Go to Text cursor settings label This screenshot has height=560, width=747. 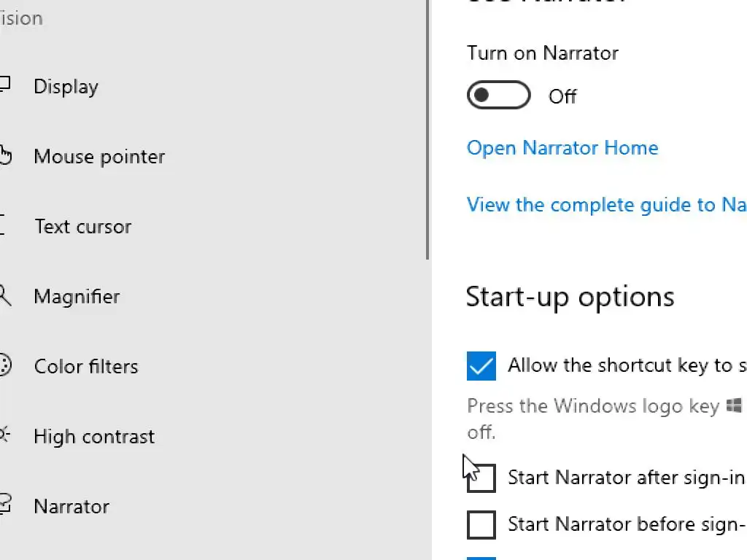(x=83, y=227)
